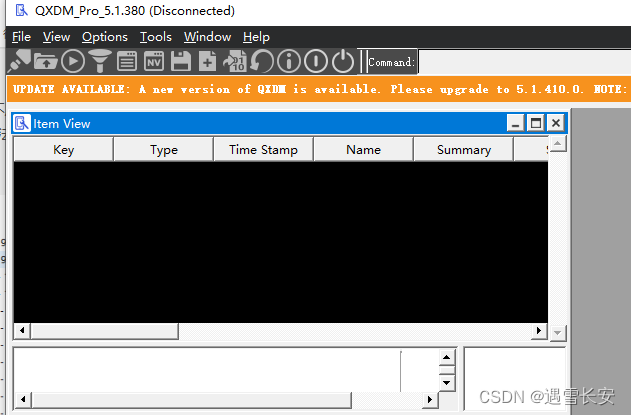Viewport: 631px width, 415px height.
Task: Click the bottom pane up arrow
Action: (x=447, y=357)
